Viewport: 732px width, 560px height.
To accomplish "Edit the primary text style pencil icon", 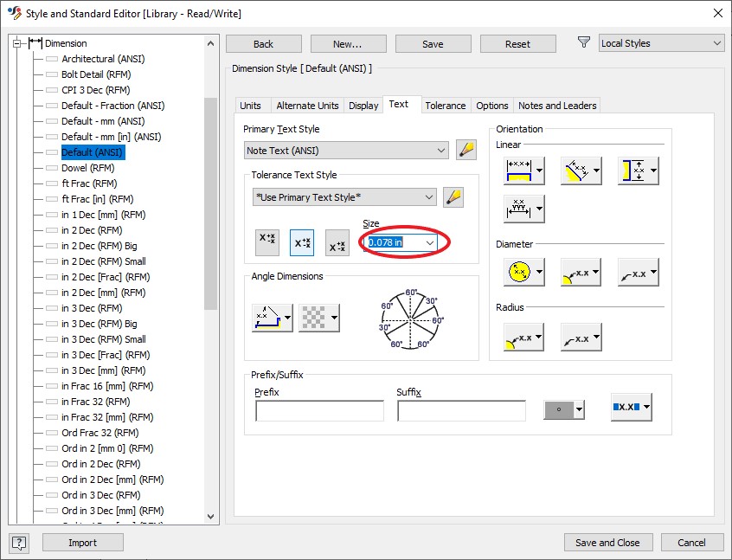I will click(x=466, y=150).
